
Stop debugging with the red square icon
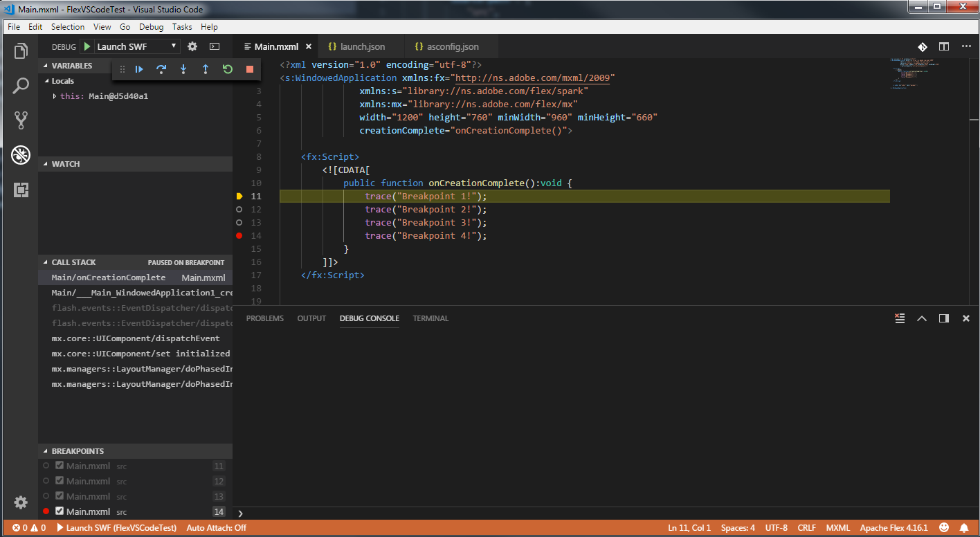click(x=248, y=69)
